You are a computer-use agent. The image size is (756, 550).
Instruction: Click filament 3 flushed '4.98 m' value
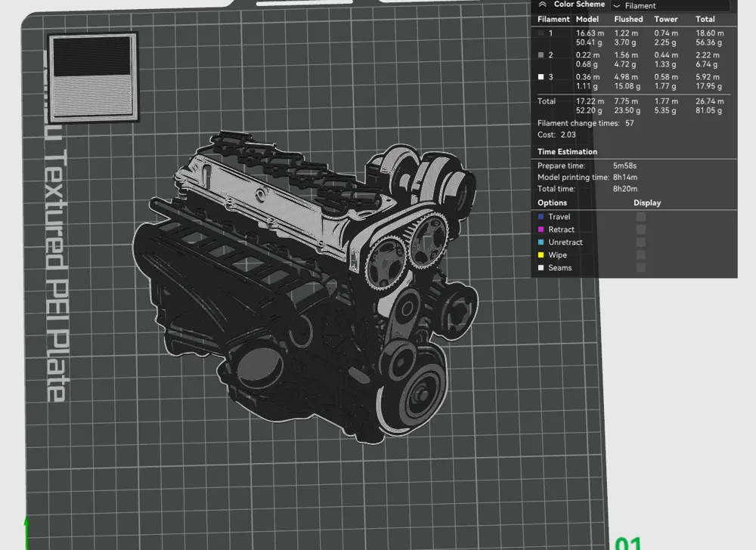626,76
